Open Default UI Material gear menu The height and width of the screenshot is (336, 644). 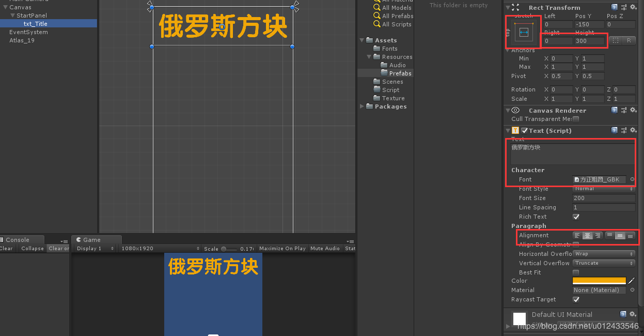point(633,314)
